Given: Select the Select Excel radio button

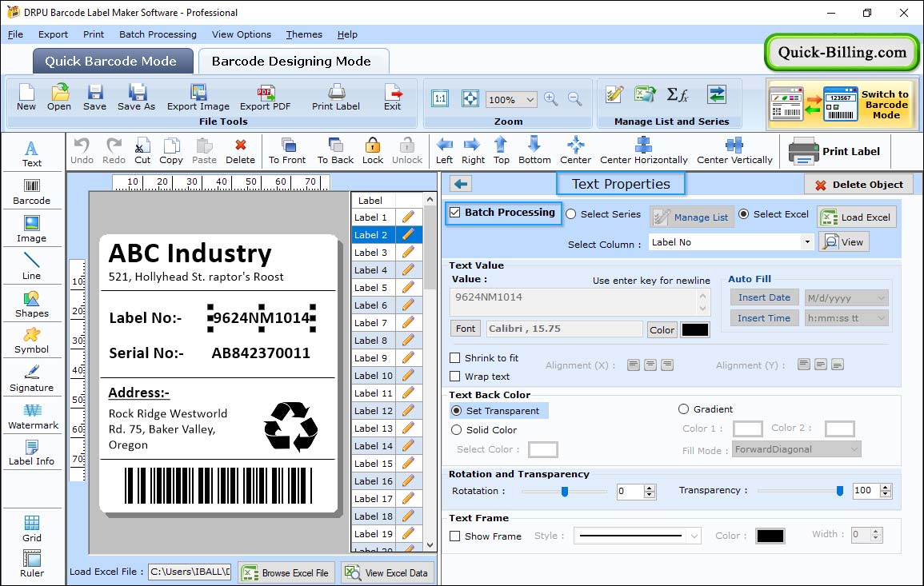Looking at the screenshot, I should (x=744, y=214).
